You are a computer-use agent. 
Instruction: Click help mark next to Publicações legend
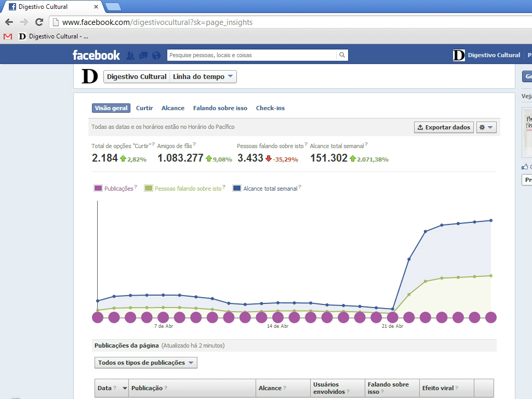pyautogui.click(x=136, y=187)
